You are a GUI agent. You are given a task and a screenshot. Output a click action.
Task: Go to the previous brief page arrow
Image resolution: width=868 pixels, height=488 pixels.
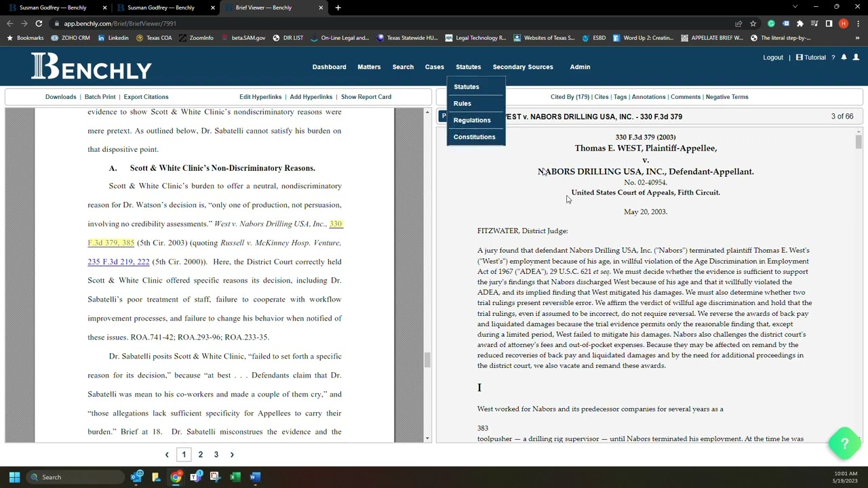point(167,455)
